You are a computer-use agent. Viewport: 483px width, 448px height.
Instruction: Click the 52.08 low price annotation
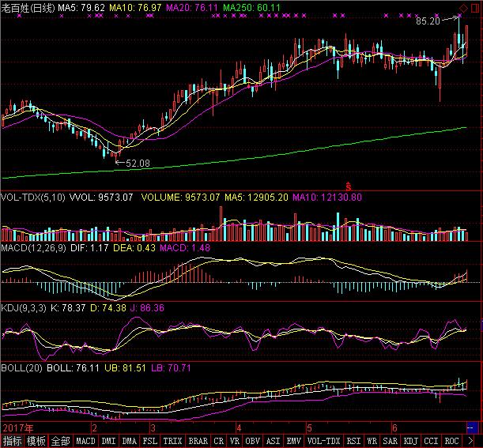[x=138, y=164]
